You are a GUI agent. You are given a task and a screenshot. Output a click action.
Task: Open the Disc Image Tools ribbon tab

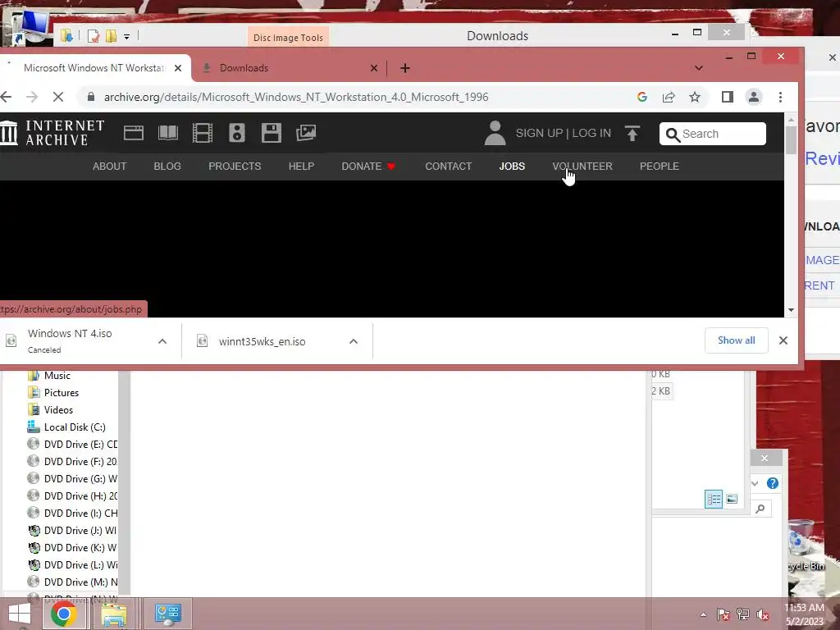(288, 38)
